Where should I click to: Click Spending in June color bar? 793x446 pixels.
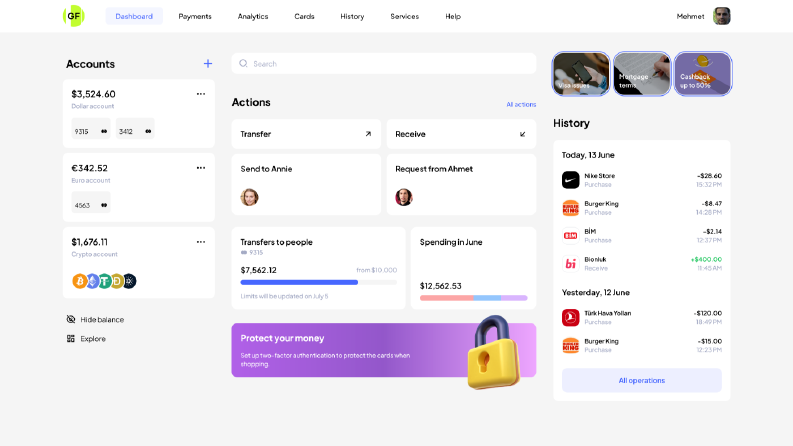[473, 298]
